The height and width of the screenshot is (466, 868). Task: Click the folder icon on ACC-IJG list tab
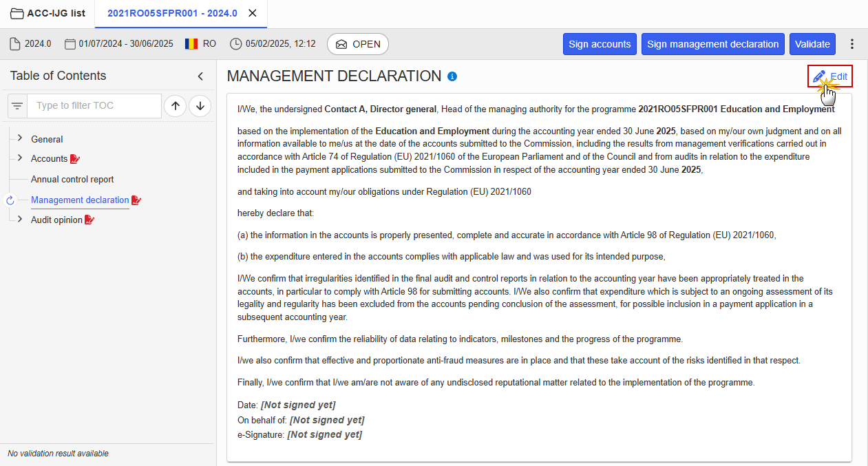click(16, 13)
